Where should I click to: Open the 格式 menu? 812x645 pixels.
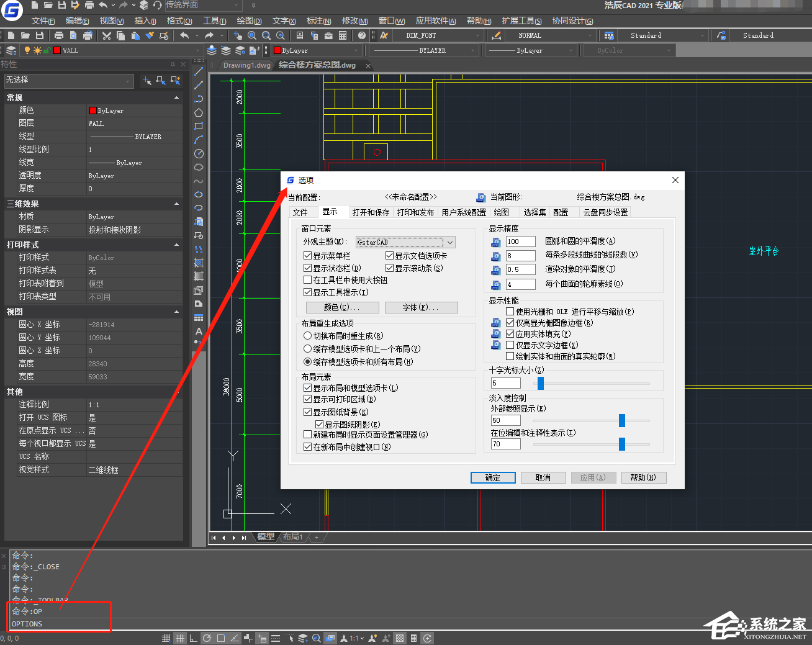178,20
